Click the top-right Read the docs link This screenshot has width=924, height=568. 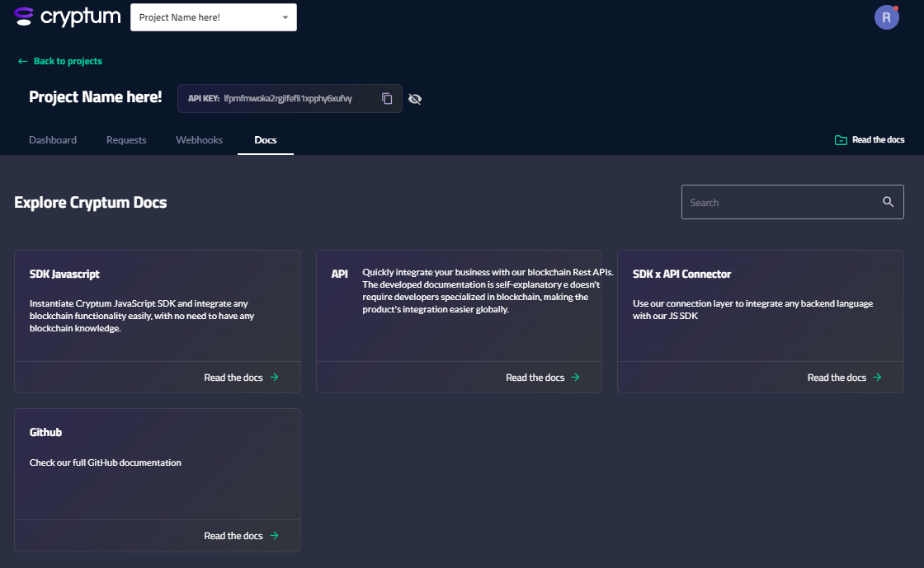878,139
